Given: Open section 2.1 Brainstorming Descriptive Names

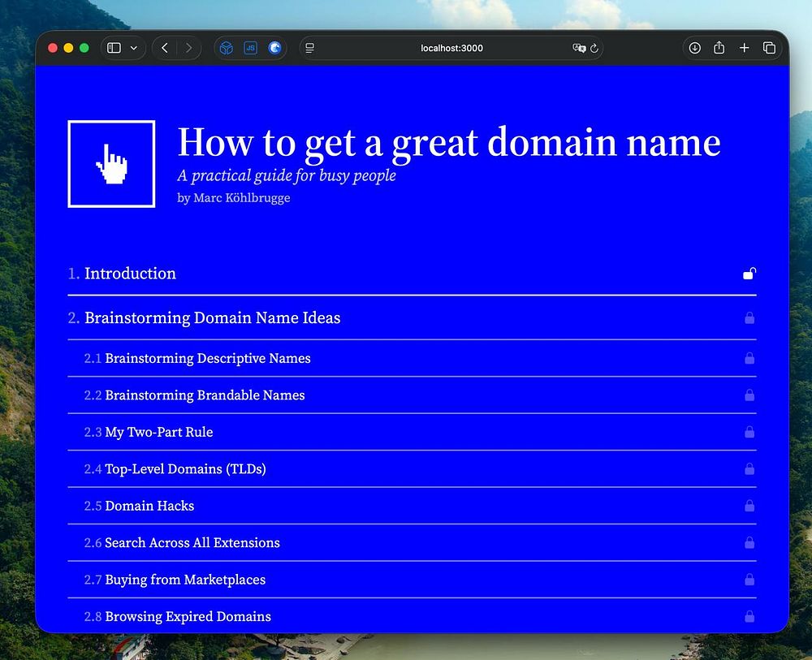Looking at the screenshot, I should (412, 358).
